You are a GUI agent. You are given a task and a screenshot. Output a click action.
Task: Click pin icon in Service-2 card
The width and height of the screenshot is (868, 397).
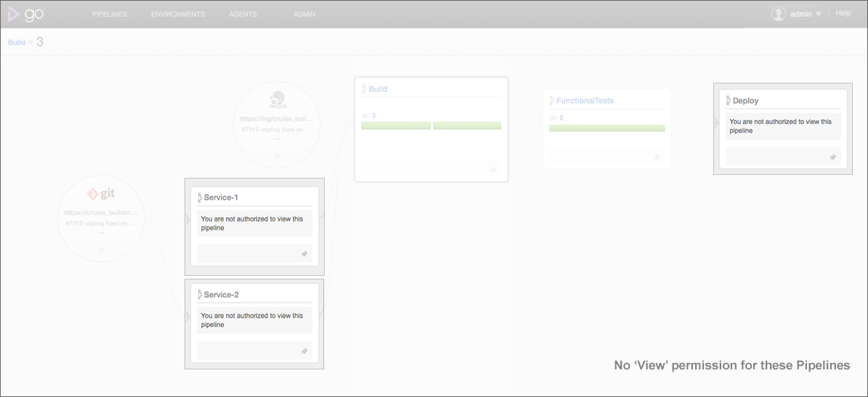304,351
